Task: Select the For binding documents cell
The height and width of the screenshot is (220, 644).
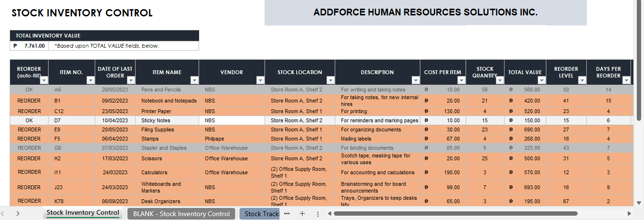Action: [x=378, y=148]
